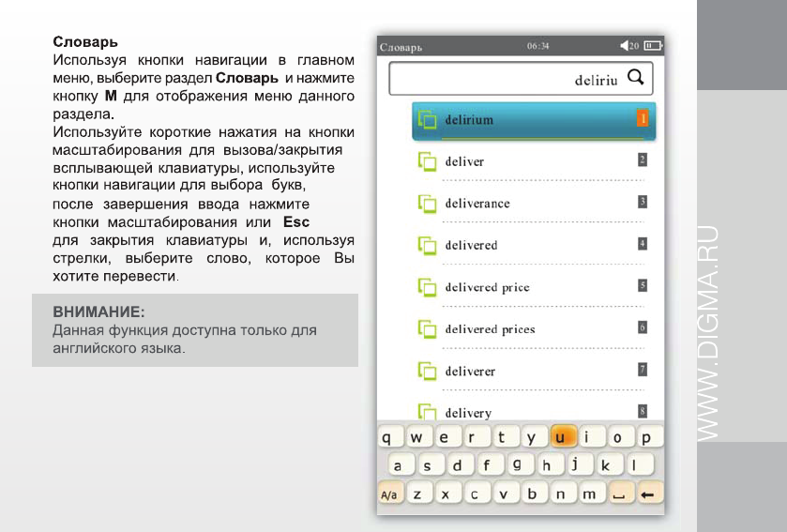
Task: Select the delivered entry
Action: coord(534,246)
